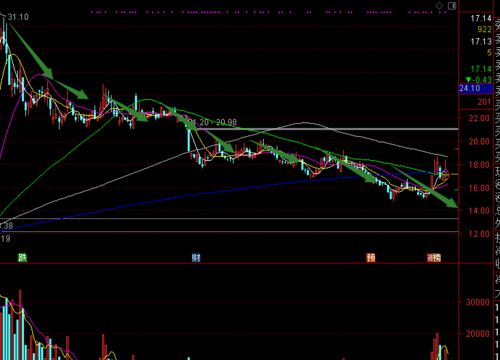Open the green 跌 event marker
This screenshot has width=500, height=360.
click(22, 257)
